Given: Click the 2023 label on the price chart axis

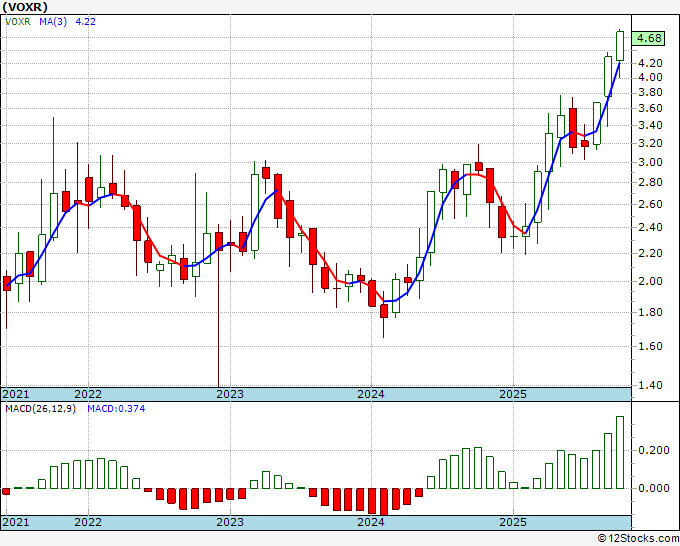Looking at the screenshot, I should click(x=230, y=394).
